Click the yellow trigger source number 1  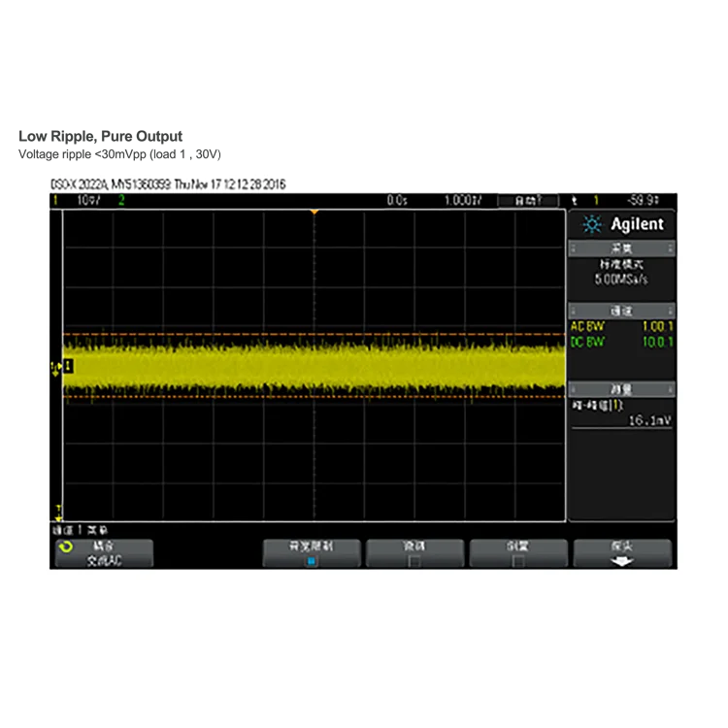click(596, 201)
